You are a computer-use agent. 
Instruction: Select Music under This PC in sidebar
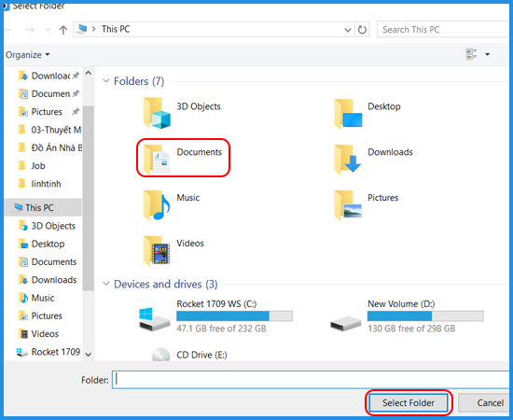point(36,298)
